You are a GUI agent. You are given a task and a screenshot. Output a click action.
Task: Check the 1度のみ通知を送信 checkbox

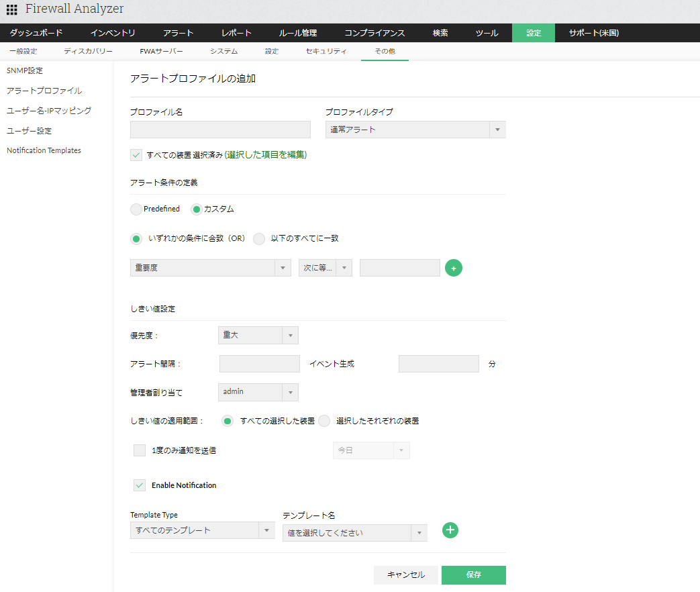pyautogui.click(x=140, y=450)
